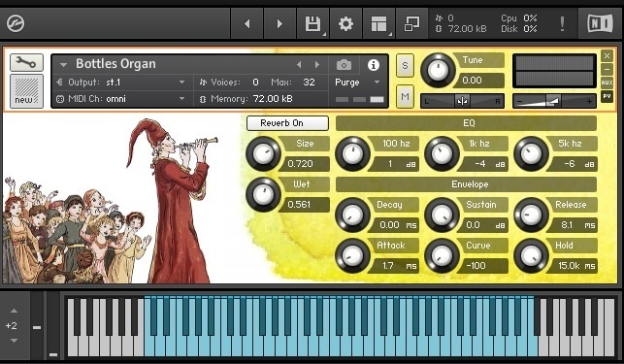Viewport: 624px width, 364px height.
Task: Click the envelope Hold knob
Action: click(531, 255)
